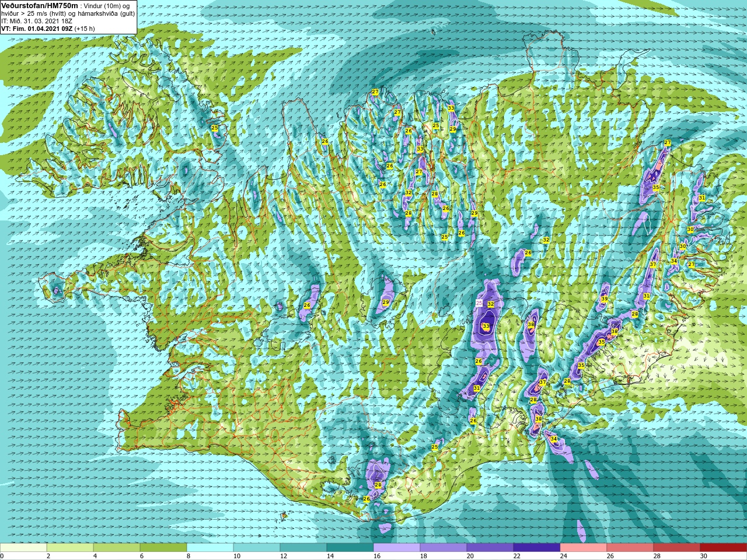
Task: Select the 4–6 m/s green legend swatch
Action: [117, 548]
